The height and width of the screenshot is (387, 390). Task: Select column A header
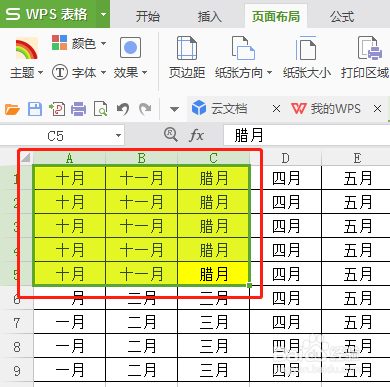tap(69, 158)
